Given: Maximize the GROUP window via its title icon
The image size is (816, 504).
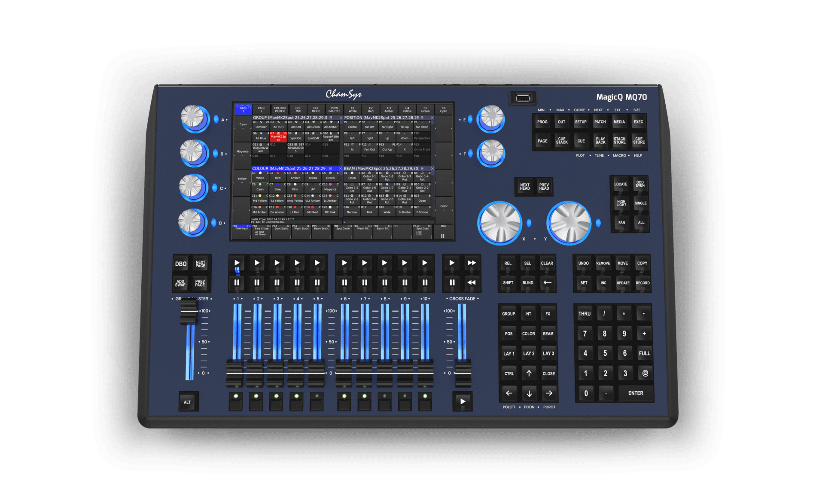Looking at the screenshot, I should click(x=331, y=118).
